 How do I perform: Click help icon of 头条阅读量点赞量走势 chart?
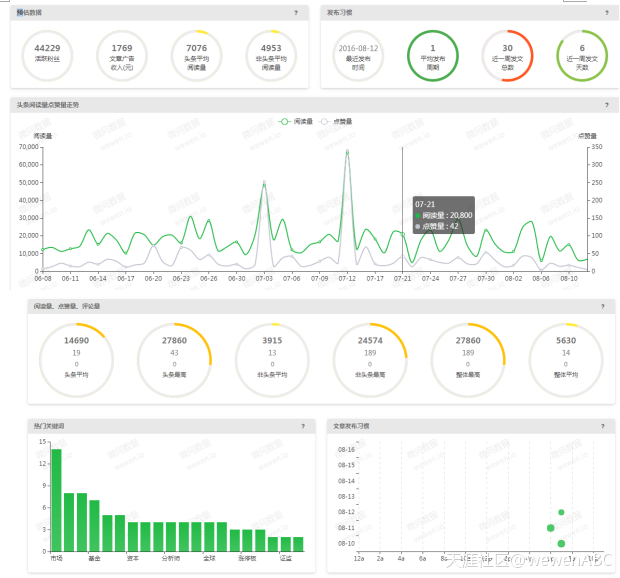tap(606, 104)
